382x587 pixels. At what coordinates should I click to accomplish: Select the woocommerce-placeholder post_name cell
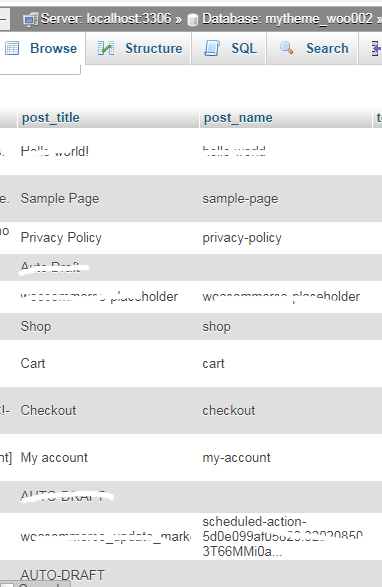tap(286, 297)
